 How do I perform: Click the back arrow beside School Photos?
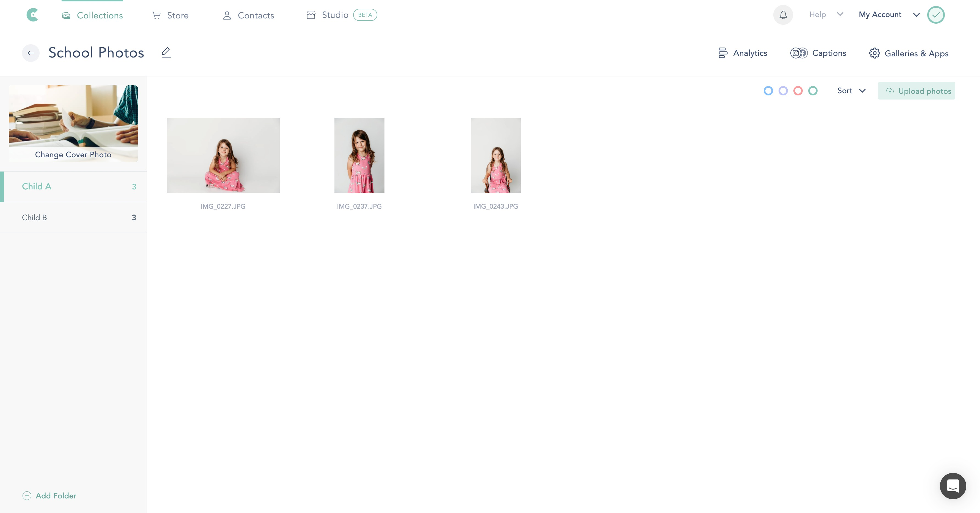point(31,53)
